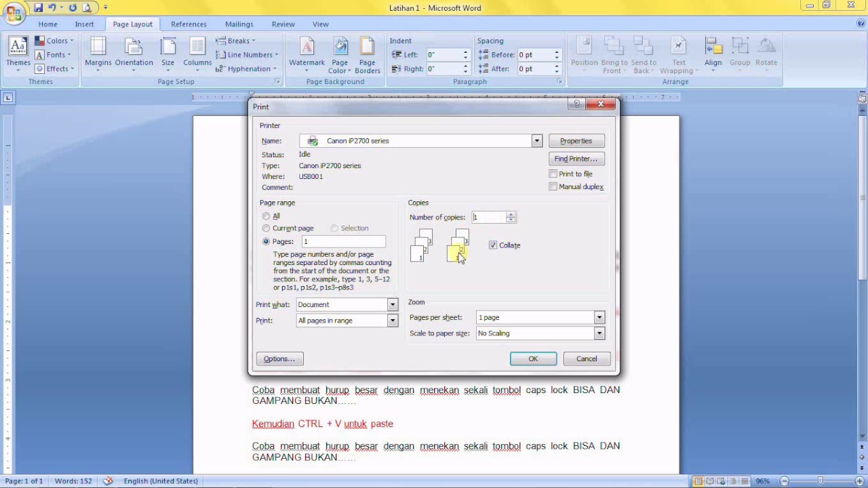Open the Hyphenation menu
868x488 pixels.
245,68
